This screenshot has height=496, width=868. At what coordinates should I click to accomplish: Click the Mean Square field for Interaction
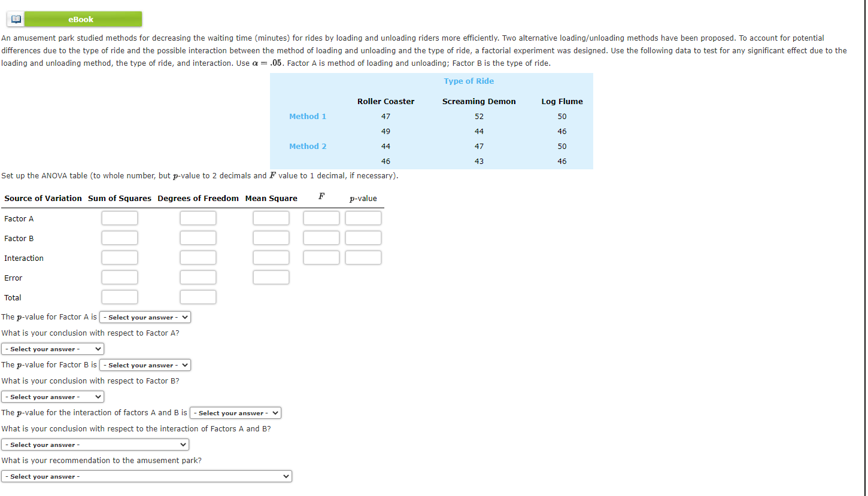point(271,257)
